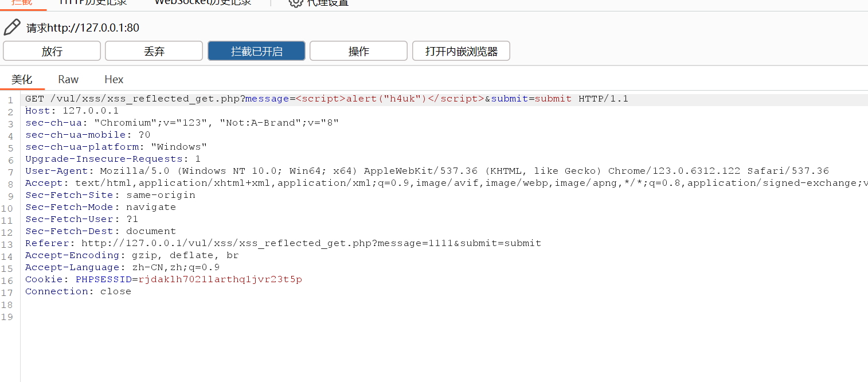Viewport: 868px width, 382px height.
Task: Click the sec-ch-ua-platform "Windows" line
Action: pyautogui.click(x=116, y=147)
